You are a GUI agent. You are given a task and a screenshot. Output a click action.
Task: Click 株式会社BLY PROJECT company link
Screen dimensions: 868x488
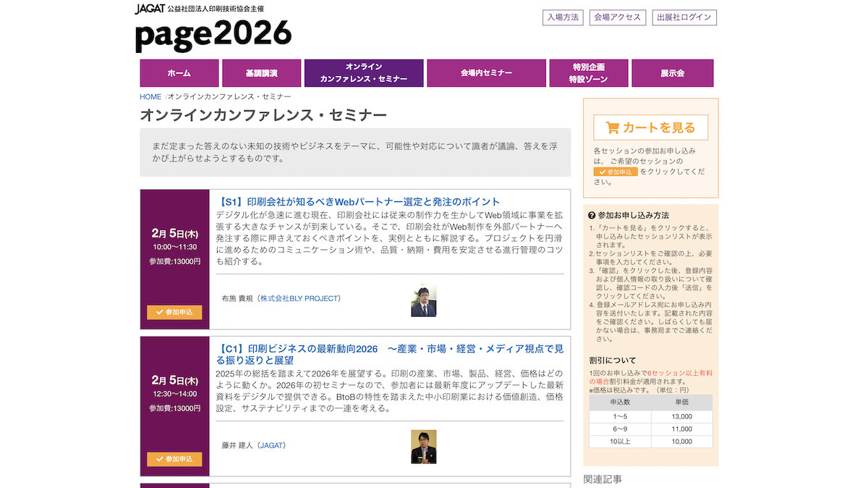click(x=300, y=298)
